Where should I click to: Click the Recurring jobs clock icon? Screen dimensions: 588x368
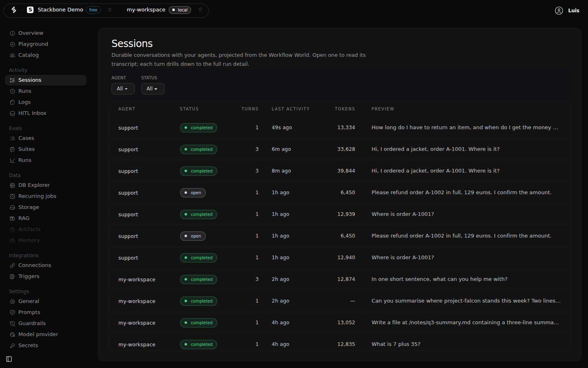point(12,196)
